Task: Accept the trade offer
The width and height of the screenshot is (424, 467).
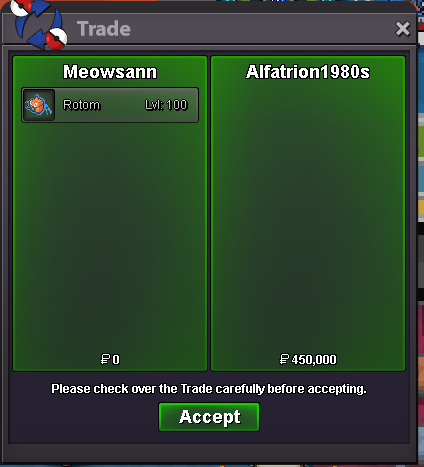Action: [x=209, y=417]
